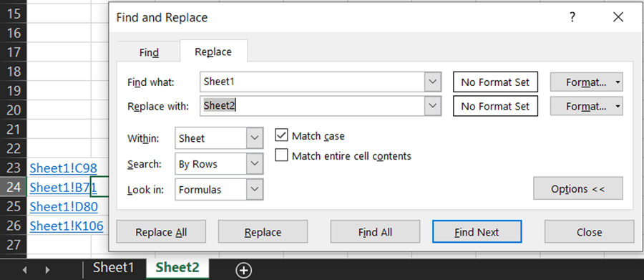This screenshot has width=644, height=280.
Task: Switch to the Sheet1 worksheet tab
Action: [x=114, y=268]
